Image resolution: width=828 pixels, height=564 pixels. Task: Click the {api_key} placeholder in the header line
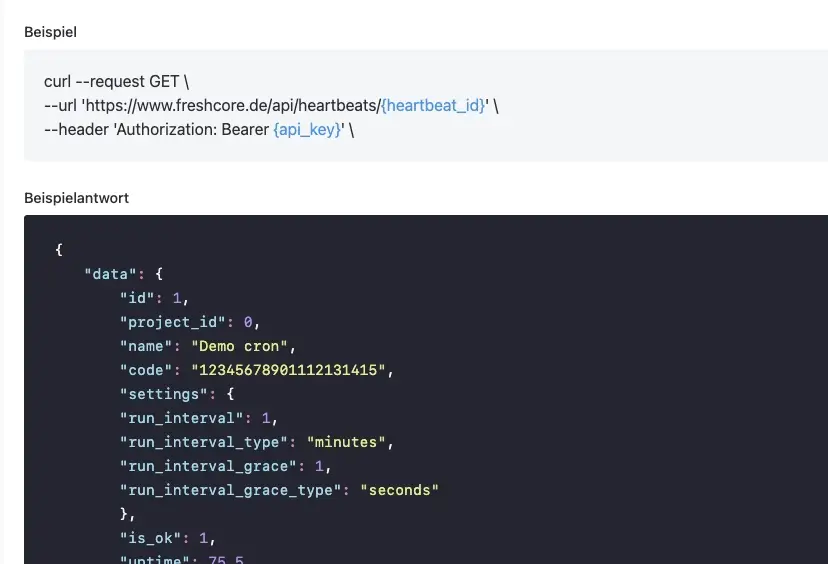[x=307, y=130]
